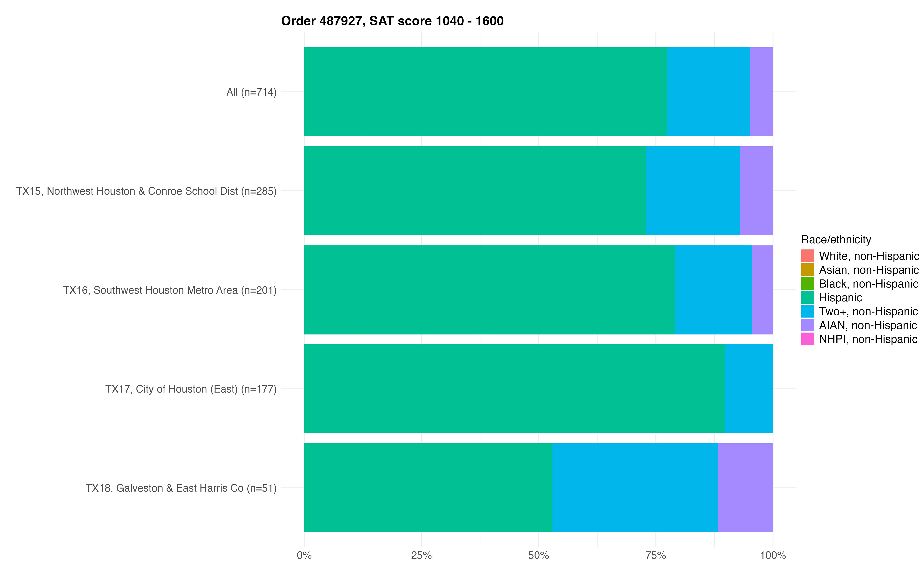Click the AIAN, non-Hispanic purple legend swatch

(808, 325)
